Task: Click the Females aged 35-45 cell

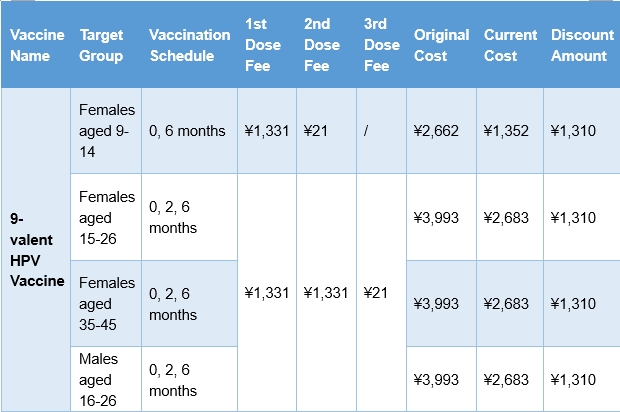Action: coord(106,303)
